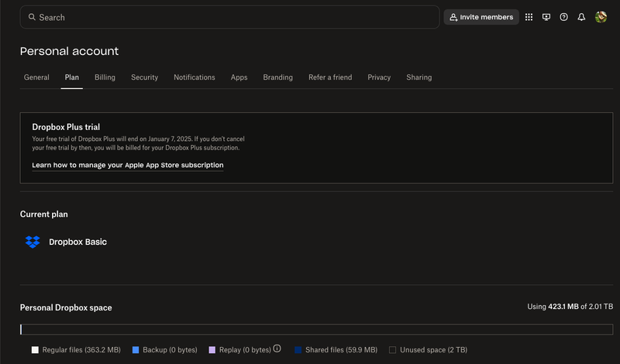Click the white Regular files legend swatch
The width and height of the screenshot is (620, 364).
[35, 350]
